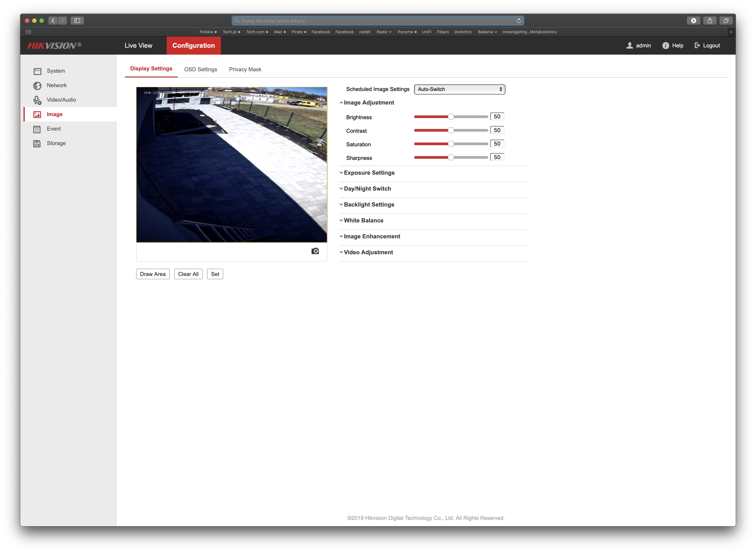Open the Storage disk icon in sidebar
756x553 pixels.
tap(37, 144)
